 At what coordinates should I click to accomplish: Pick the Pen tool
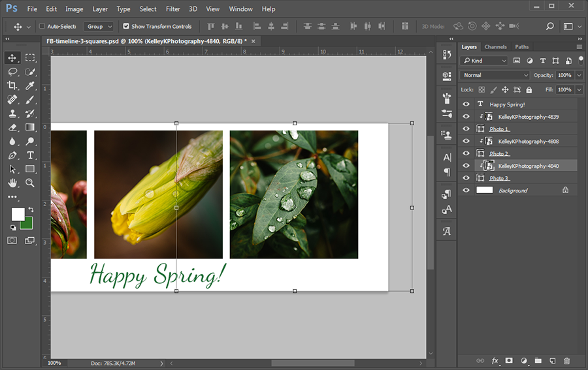12,155
